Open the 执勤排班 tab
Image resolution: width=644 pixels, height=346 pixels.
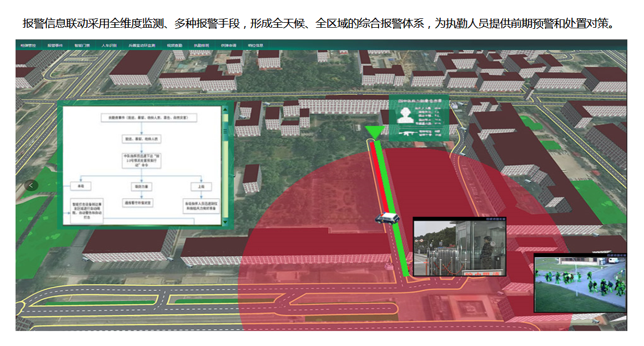point(202,45)
